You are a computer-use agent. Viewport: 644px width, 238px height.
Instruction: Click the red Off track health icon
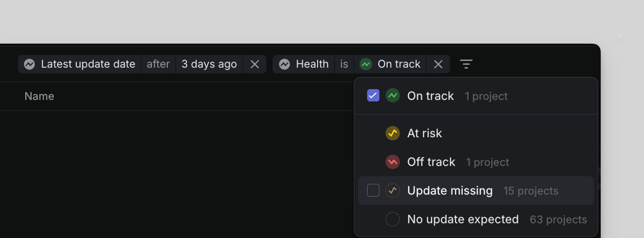[x=392, y=162]
